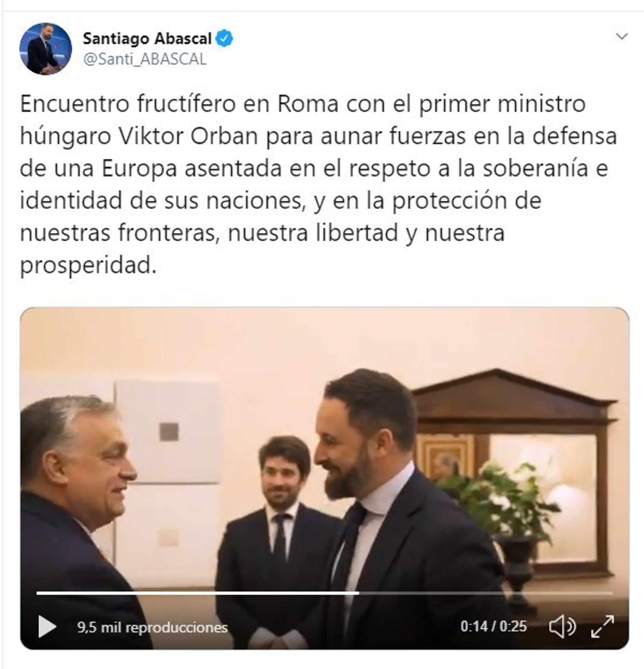
Task: Mute the video using speaker icon
Action: tap(562, 627)
